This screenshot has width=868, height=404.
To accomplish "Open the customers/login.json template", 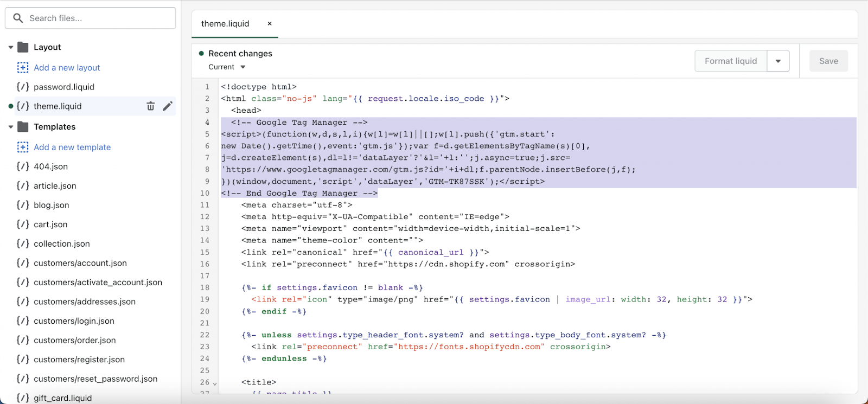I will point(74,321).
